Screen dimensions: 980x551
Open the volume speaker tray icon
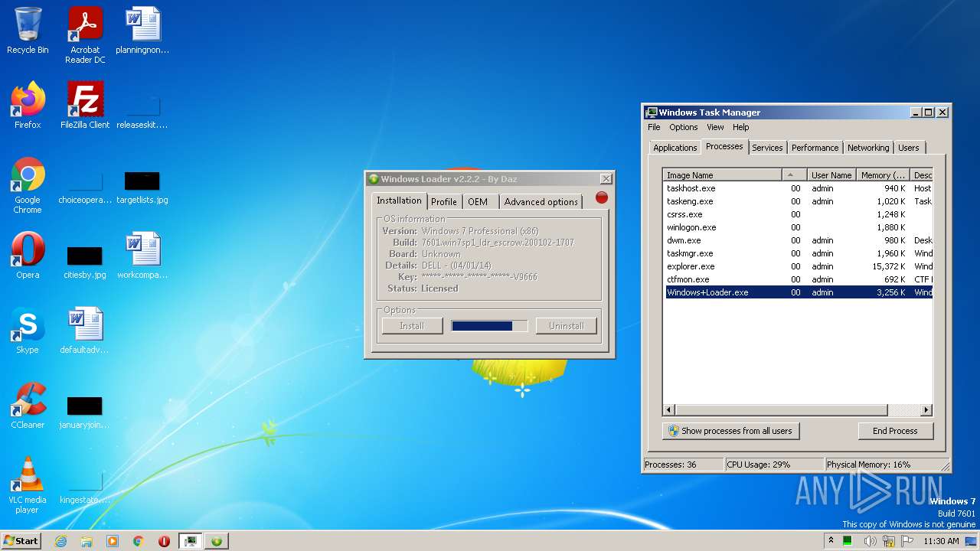point(871,541)
